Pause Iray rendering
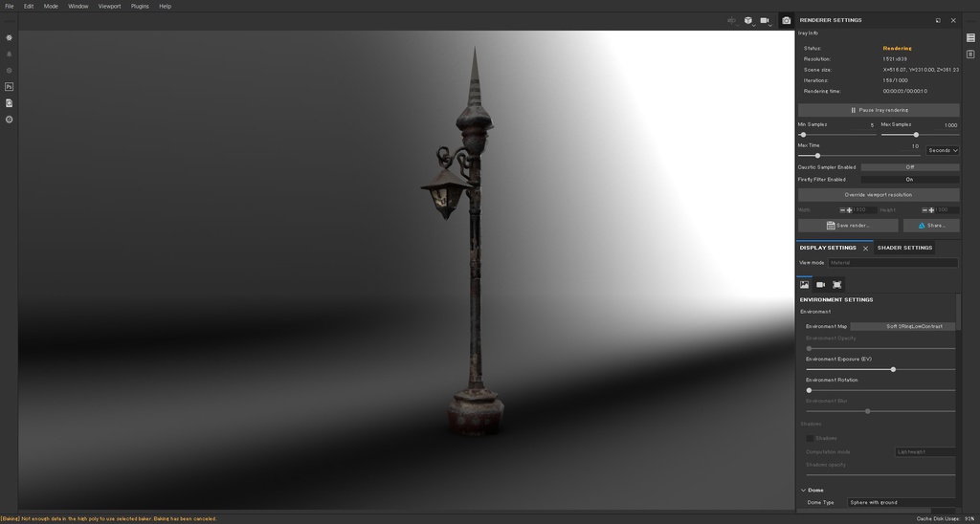 pos(879,111)
